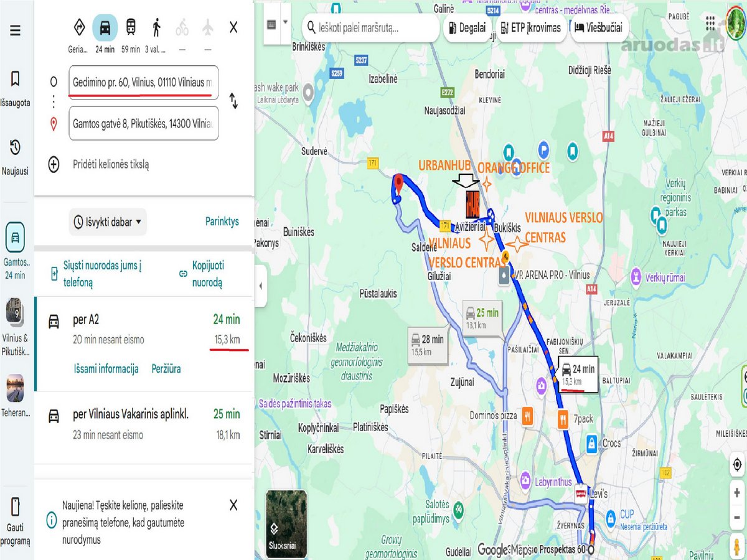
Task: Click search along route field
Action: (371, 27)
